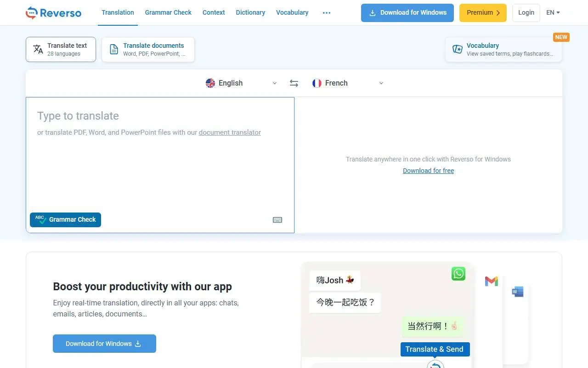Click the WhatsApp icon in the promo
588x368 pixels.
(x=458, y=274)
